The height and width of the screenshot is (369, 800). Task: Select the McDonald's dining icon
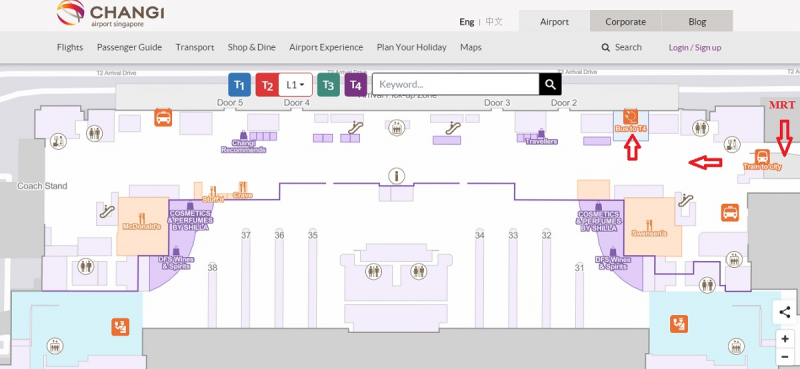[x=142, y=218]
